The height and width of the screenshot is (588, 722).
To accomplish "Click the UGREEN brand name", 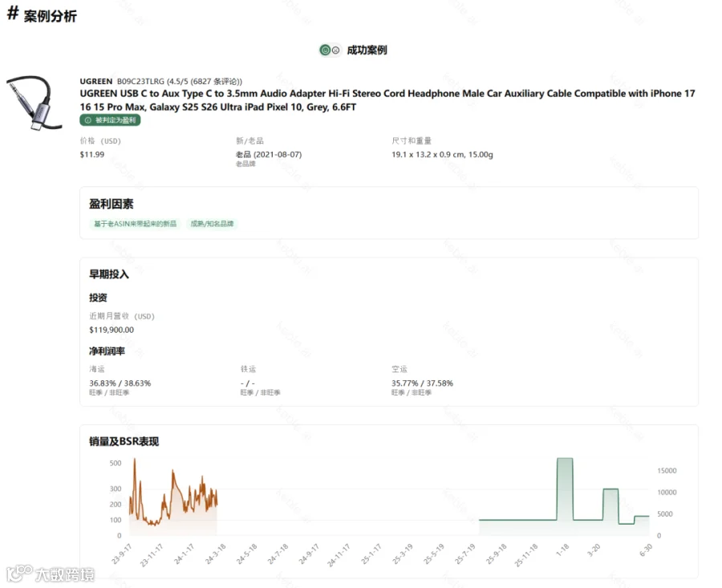I will coord(95,82).
